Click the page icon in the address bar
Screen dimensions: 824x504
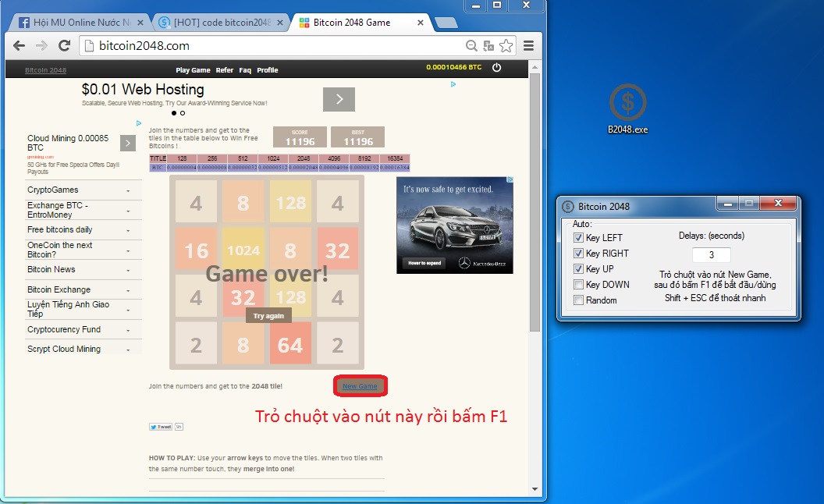89,46
